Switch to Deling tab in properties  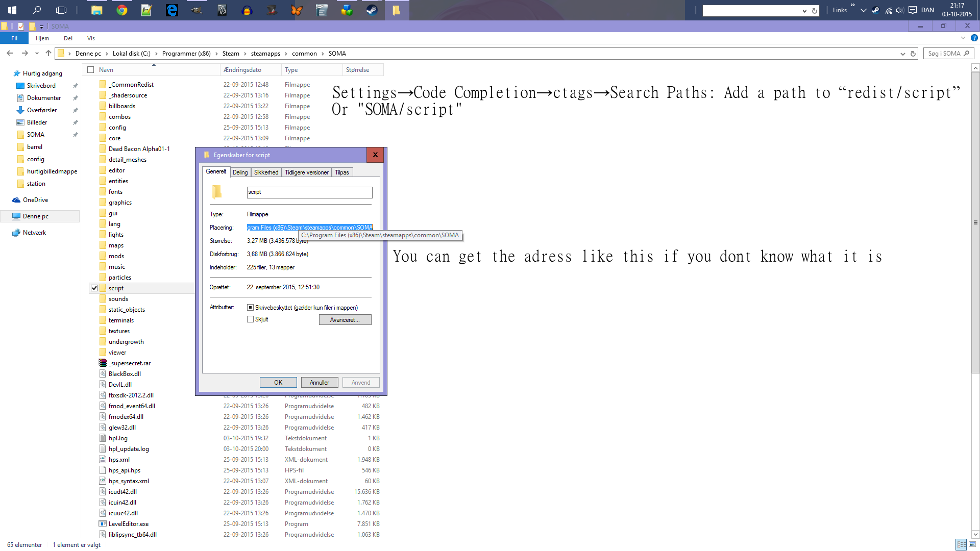[x=240, y=172]
